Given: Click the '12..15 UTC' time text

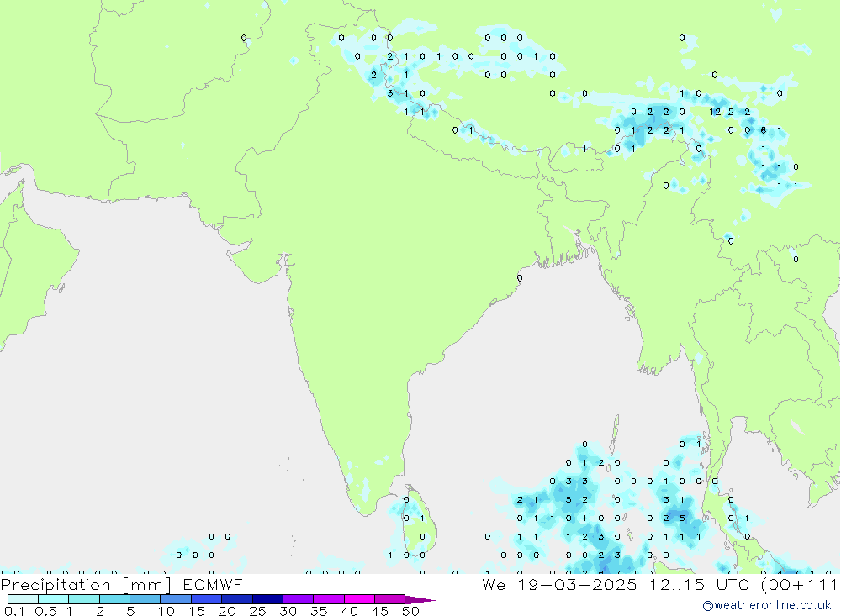Looking at the screenshot, I should (699, 584).
